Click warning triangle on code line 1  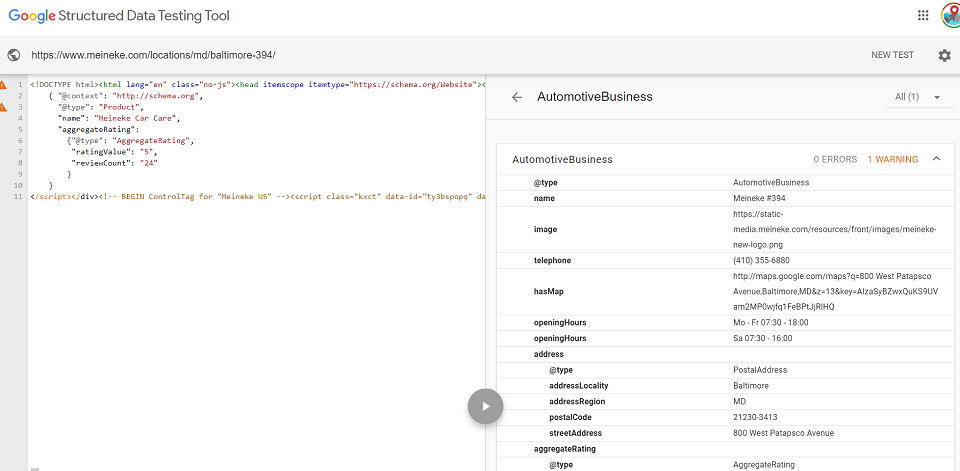(4, 85)
